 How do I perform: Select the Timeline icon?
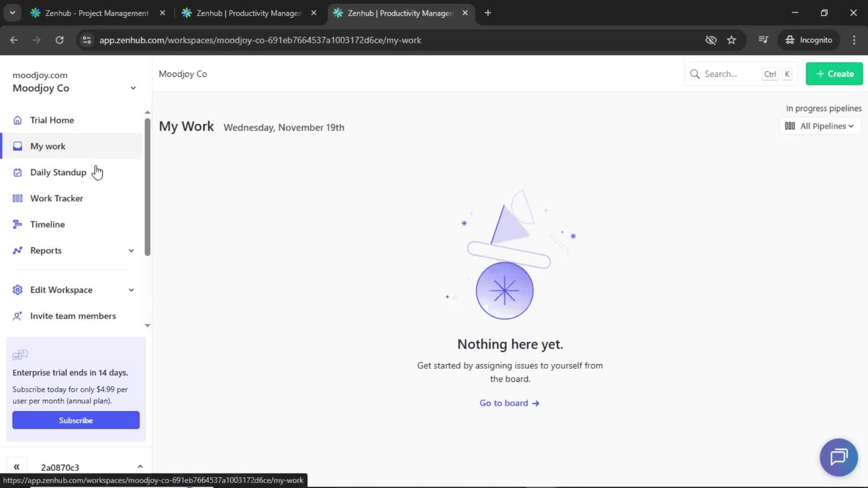tap(18, 224)
